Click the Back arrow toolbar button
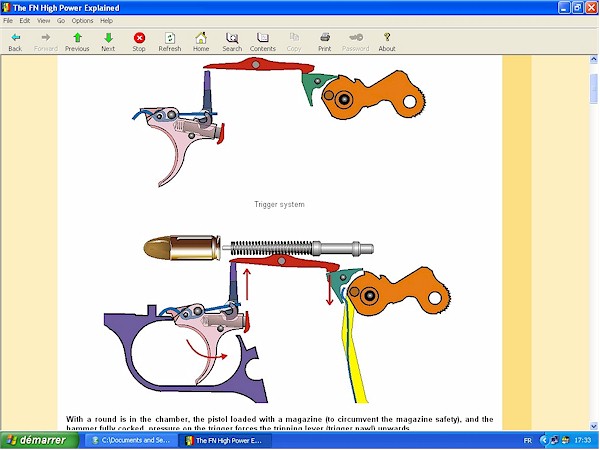 15,42
